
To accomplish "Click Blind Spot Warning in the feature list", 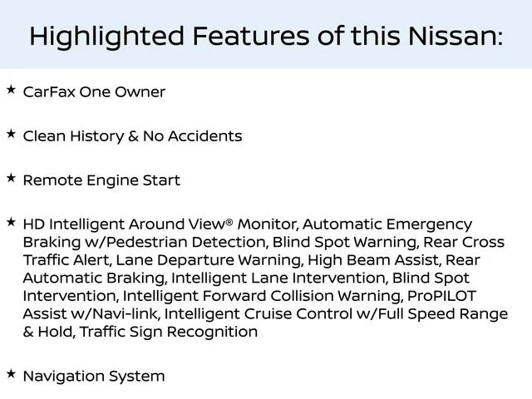I will point(344,243).
